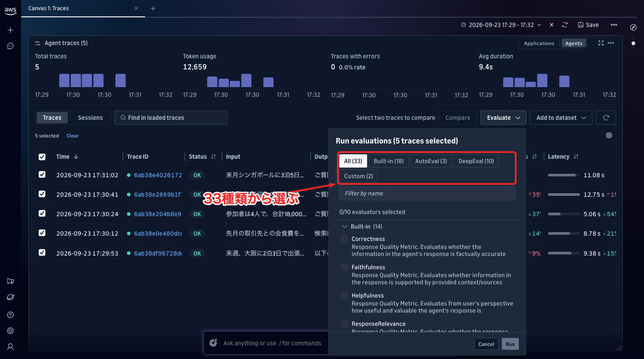Focus the Find in loaded traces search box

(x=171, y=118)
